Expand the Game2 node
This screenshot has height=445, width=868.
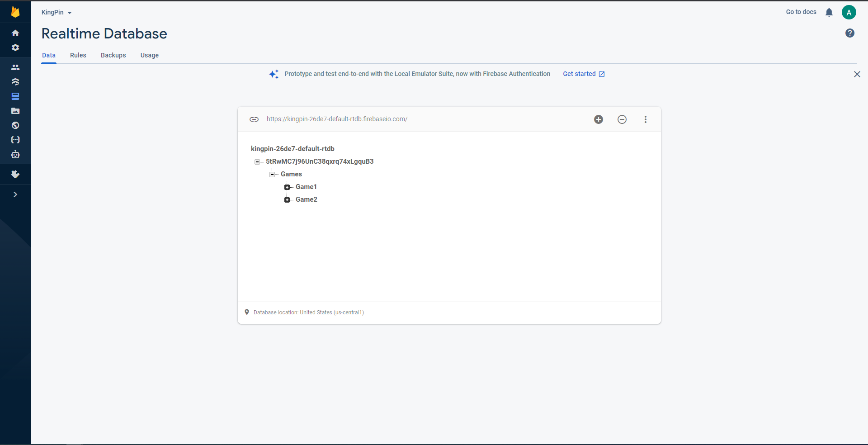point(287,200)
